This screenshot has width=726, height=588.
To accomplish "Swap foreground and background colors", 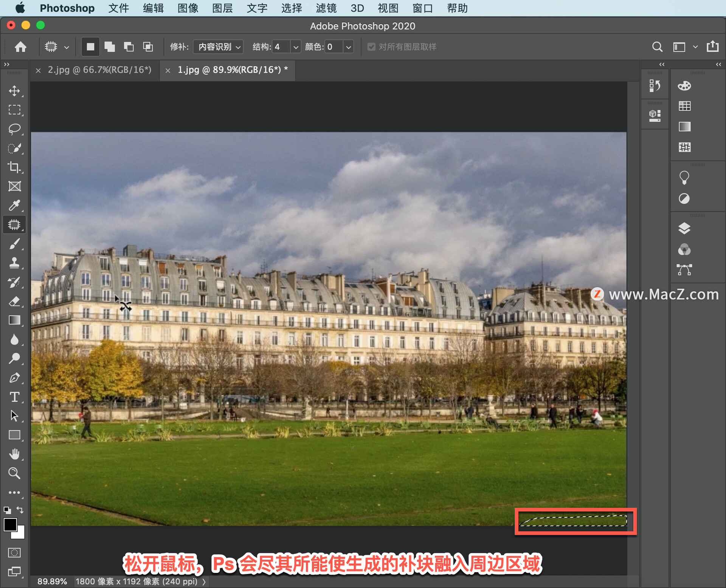I will (20, 510).
